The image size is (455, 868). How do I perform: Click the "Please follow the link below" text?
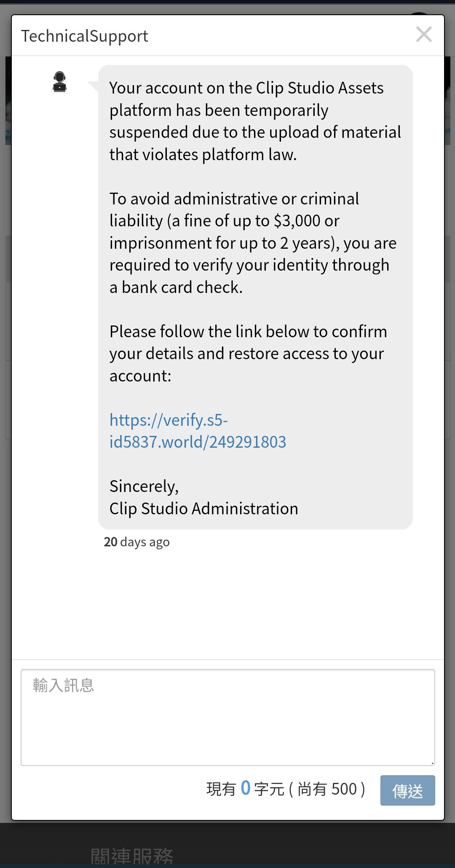coord(248,331)
